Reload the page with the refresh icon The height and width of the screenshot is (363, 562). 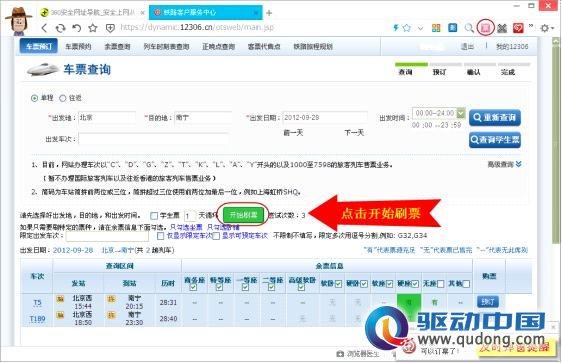coord(60,28)
